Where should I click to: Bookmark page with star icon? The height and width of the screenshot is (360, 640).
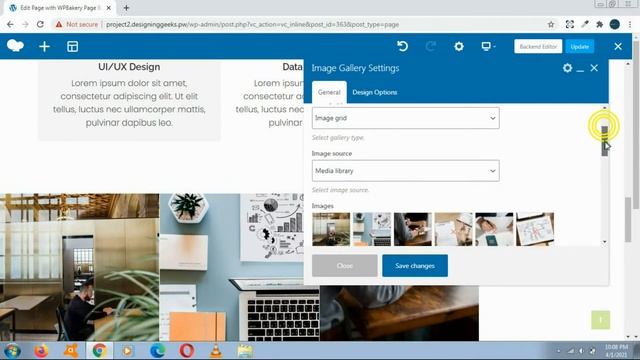pos(551,24)
